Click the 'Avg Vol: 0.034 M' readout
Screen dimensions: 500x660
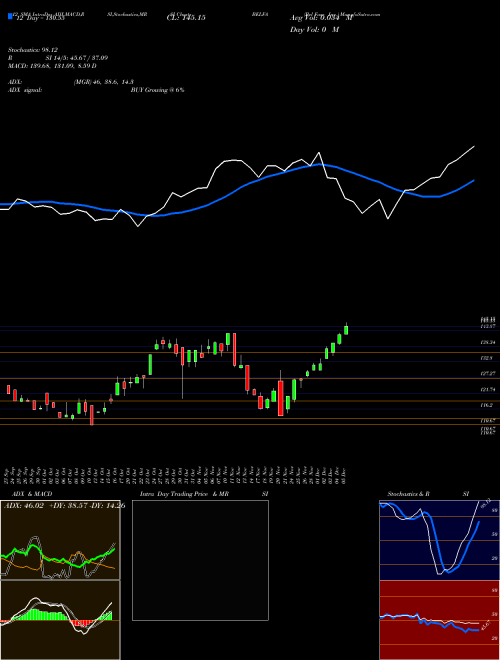tap(321, 18)
